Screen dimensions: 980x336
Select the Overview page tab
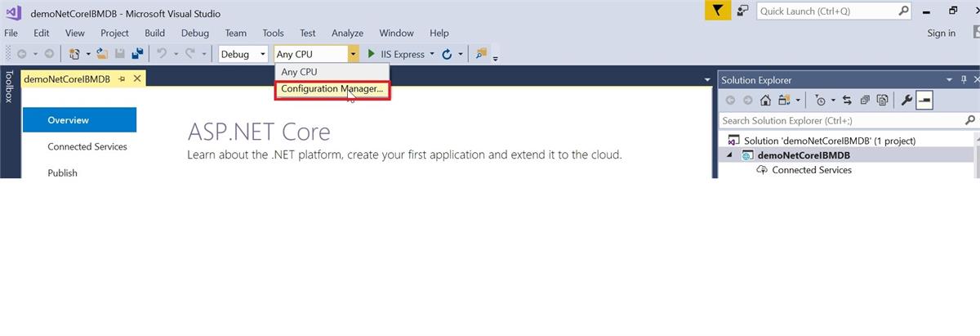point(79,120)
